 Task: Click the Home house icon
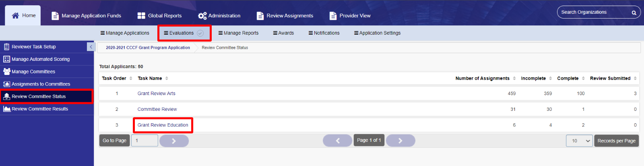tap(15, 15)
